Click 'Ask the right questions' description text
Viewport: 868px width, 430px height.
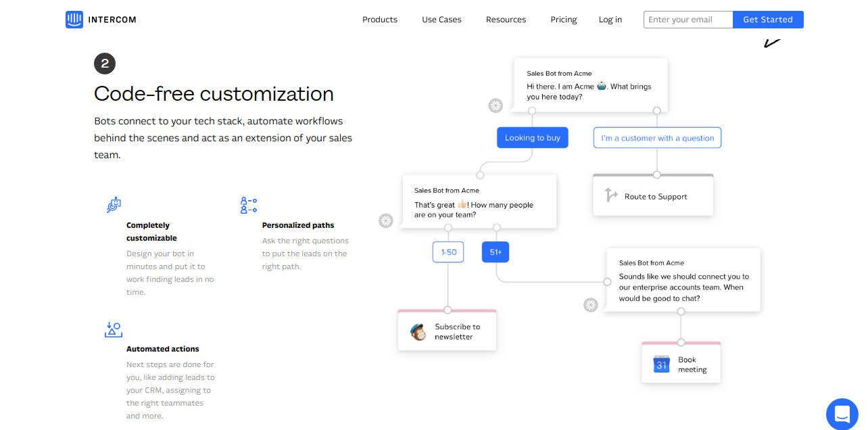306,254
